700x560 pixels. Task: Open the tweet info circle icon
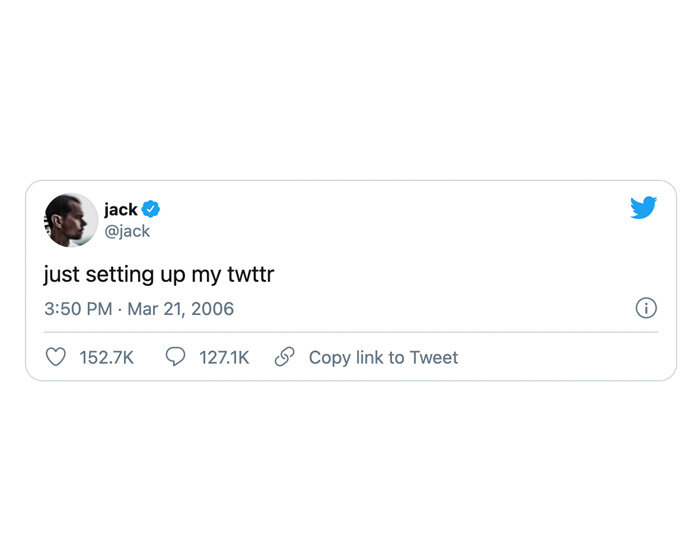(x=646, y=308)
